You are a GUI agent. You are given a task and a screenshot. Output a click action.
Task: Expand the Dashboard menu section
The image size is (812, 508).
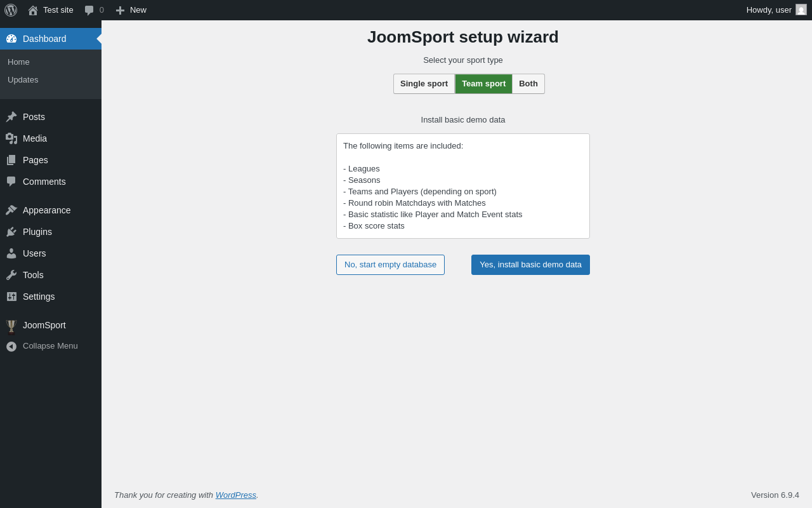pyautogui.click(x=51, y=39)
